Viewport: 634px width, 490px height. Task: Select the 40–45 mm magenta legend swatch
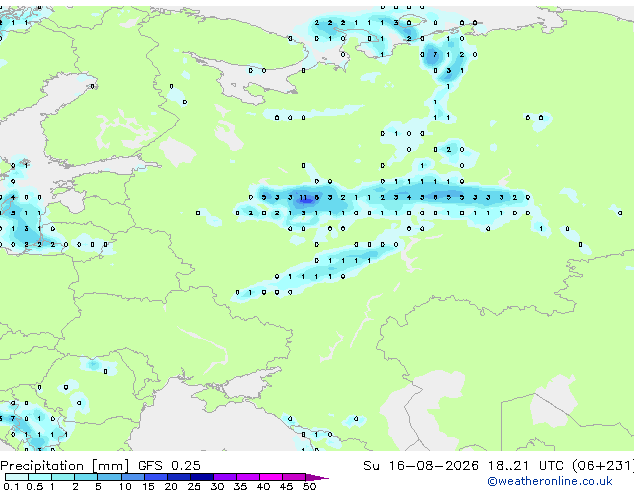tap(271, 477)
